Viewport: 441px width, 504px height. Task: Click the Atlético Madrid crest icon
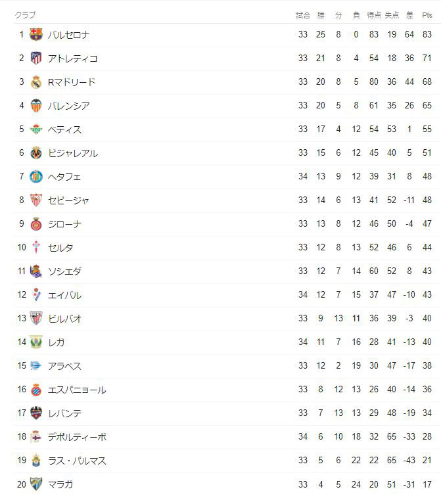36,58
